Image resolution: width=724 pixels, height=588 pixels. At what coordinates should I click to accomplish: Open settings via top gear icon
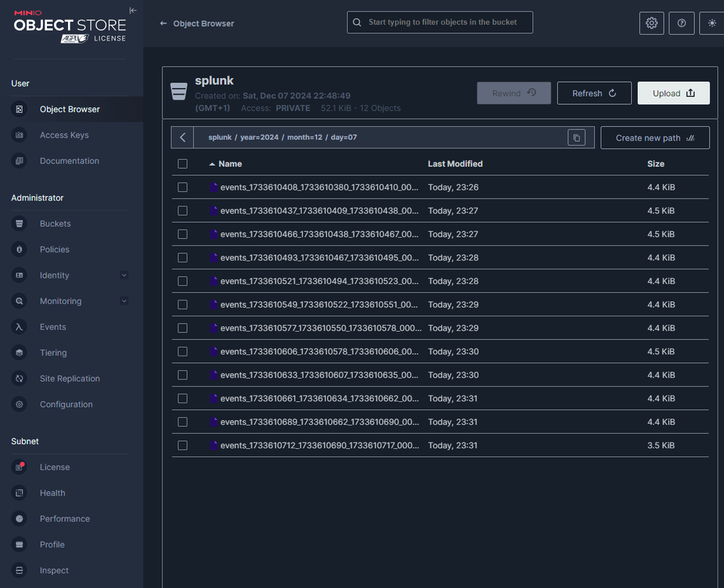pos(652,23)
